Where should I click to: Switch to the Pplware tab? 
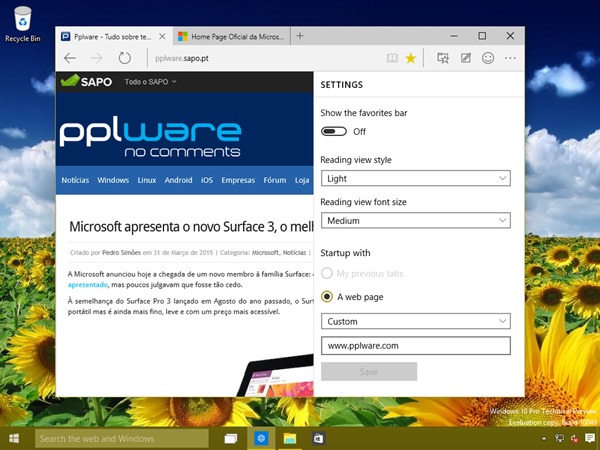(113, 36)
